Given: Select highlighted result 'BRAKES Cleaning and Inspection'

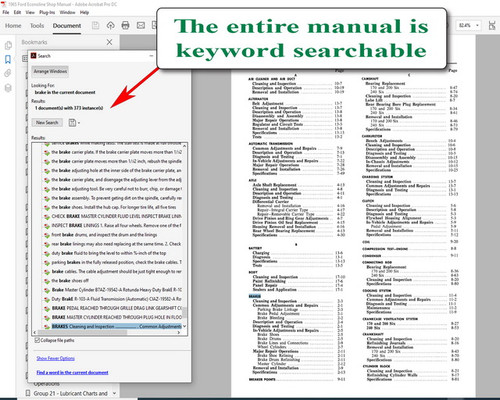Looking at the screenshot, I should [116, 326].
